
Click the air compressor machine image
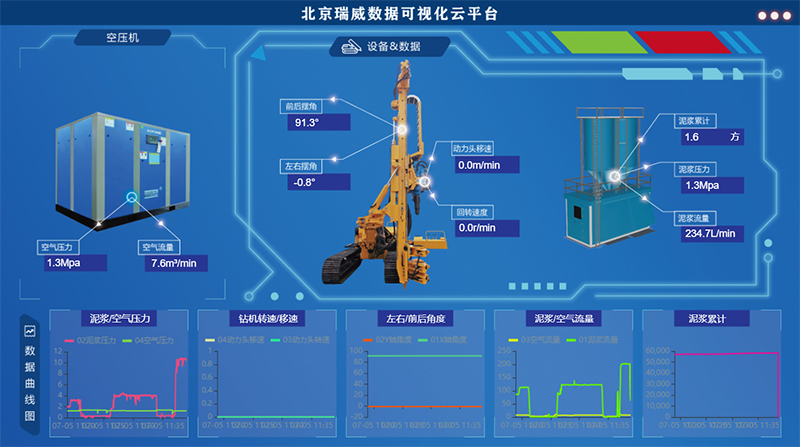click(x=122, y=171)
